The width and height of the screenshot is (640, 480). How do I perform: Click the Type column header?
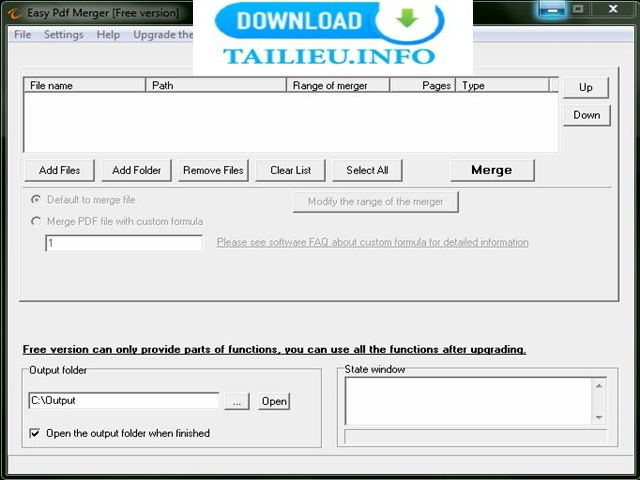click(x=502, y=85)
